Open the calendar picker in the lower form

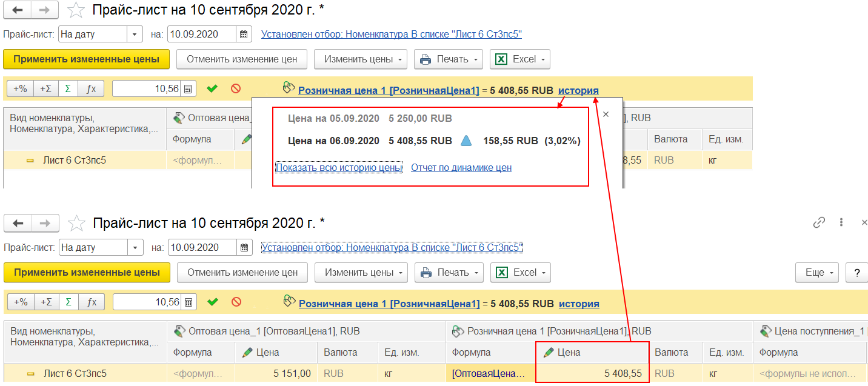click(244, 247)
